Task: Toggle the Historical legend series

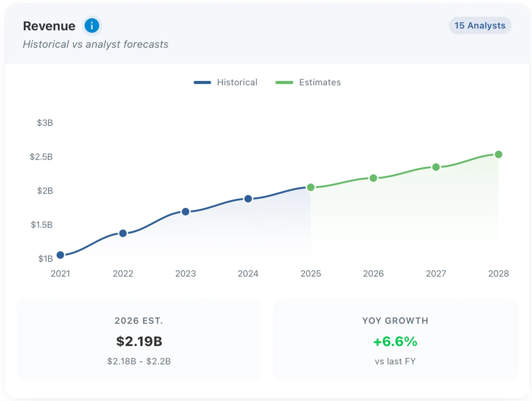Action: (x=226, y=82)
